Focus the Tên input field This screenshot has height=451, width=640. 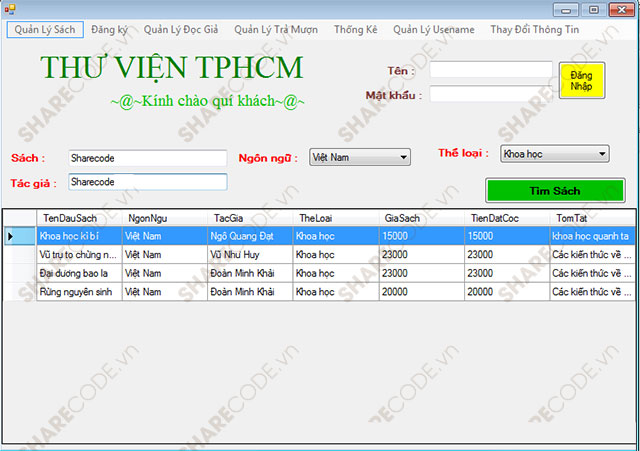coord(491,69)
